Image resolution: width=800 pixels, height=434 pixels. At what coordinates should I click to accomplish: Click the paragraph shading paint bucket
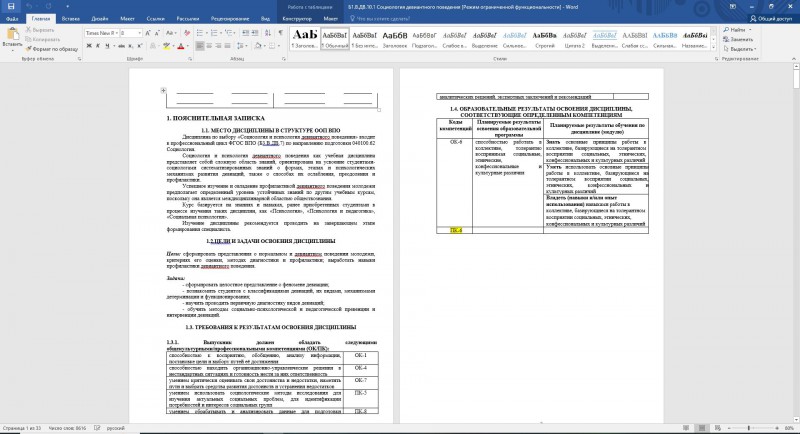pos(258,46)
